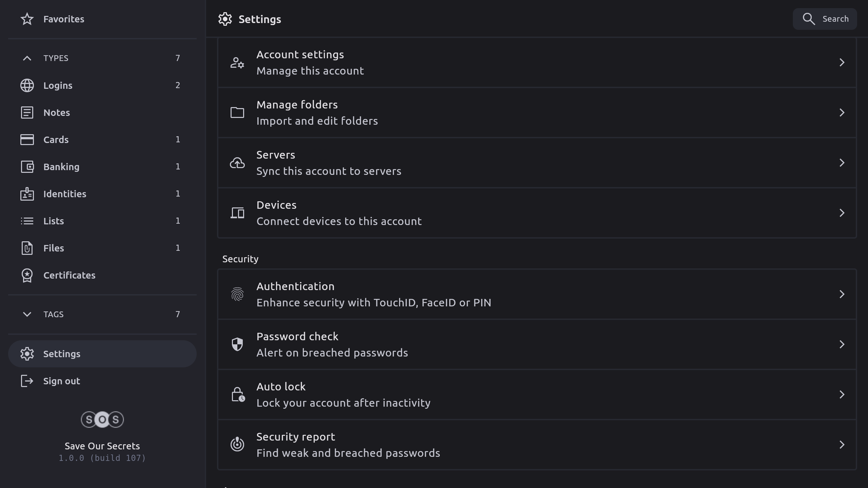
Task: Click Sign out
Action: tap(61, 381)
